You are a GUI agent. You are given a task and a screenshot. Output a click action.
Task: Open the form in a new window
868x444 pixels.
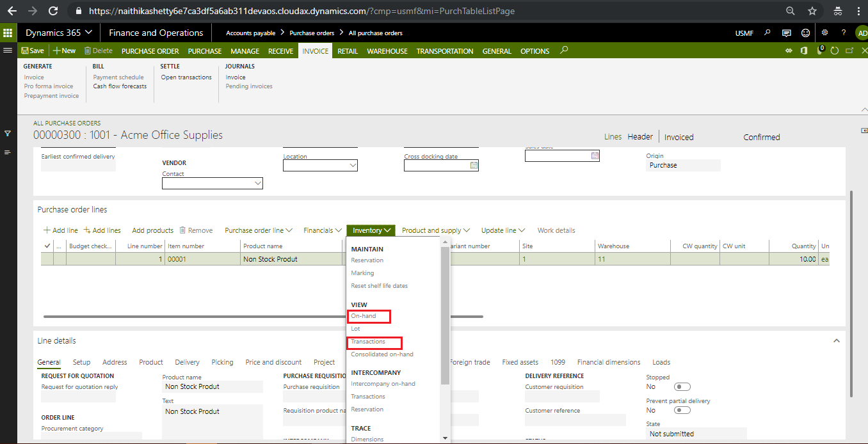849,51
